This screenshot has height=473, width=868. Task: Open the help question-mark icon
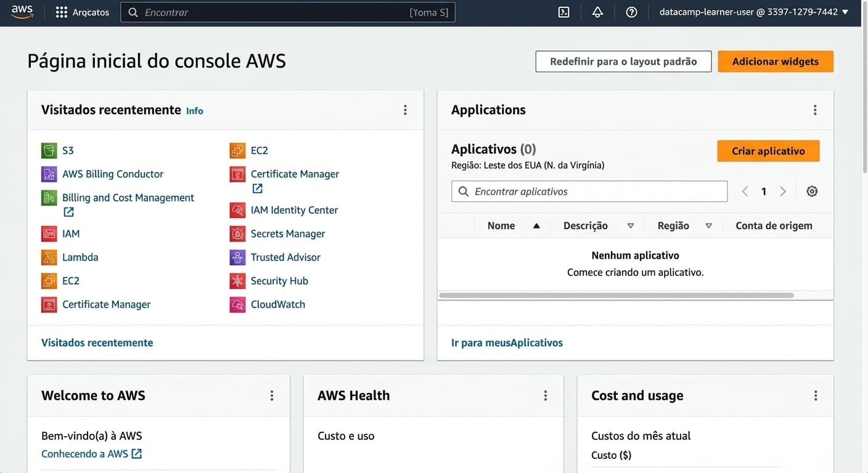tap(631, 12)
